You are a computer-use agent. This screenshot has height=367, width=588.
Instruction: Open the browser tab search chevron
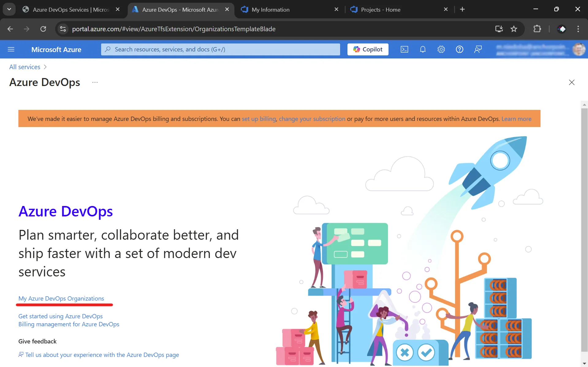point(9,9)
